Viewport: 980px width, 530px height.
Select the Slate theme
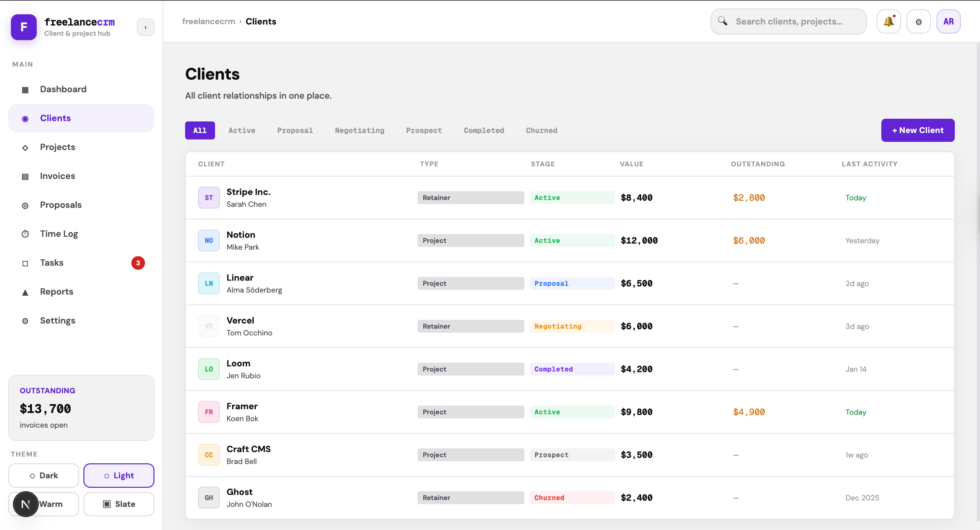coord(119,504)
